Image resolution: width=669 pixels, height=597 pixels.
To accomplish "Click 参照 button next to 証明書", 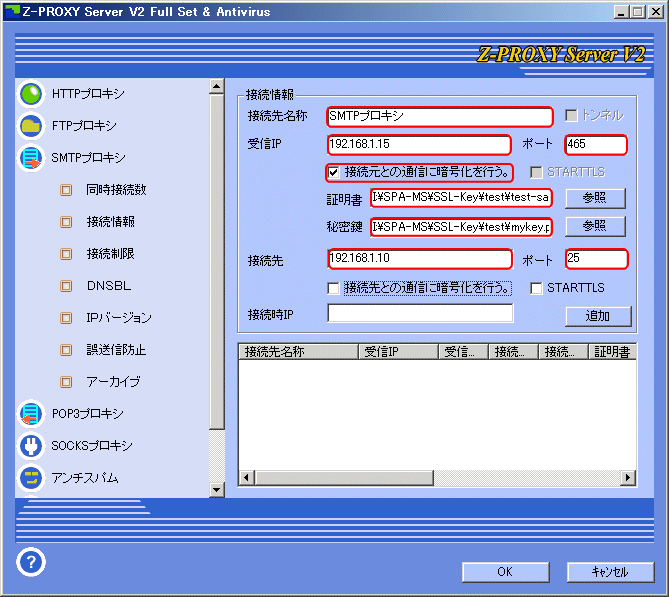I will 595,198.
